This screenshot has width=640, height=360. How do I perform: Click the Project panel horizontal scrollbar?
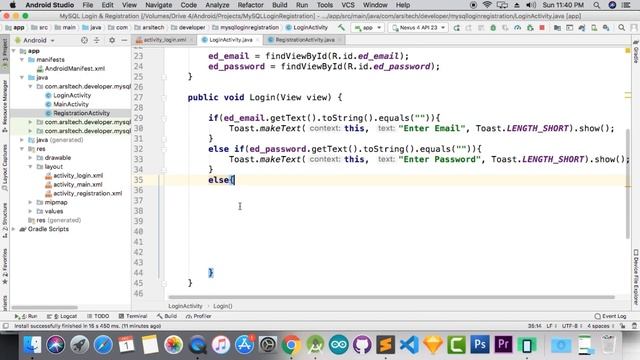click(x=44, y=307)
